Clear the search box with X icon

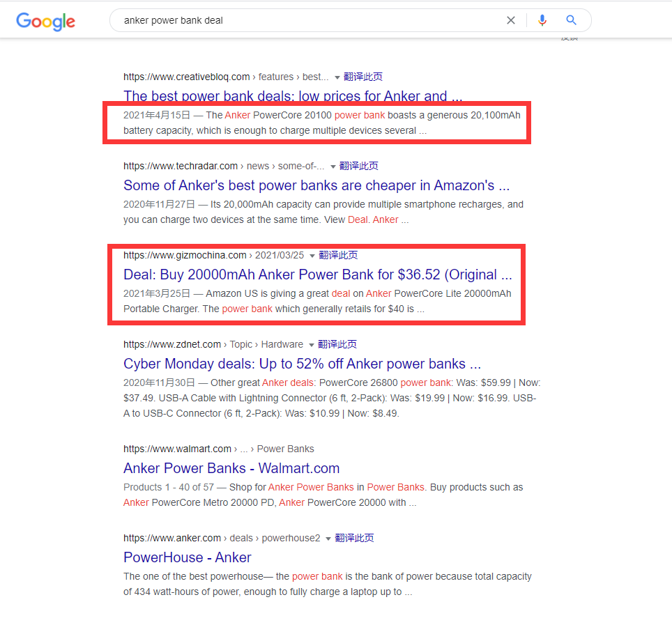click(511, 20)
